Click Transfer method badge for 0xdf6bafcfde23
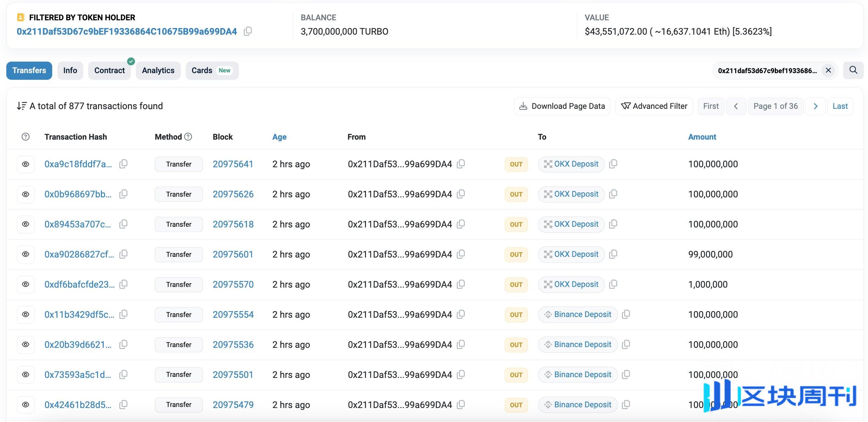Viewport: 868px width, 422px height. pyautogui.click(x=179, y=284)
